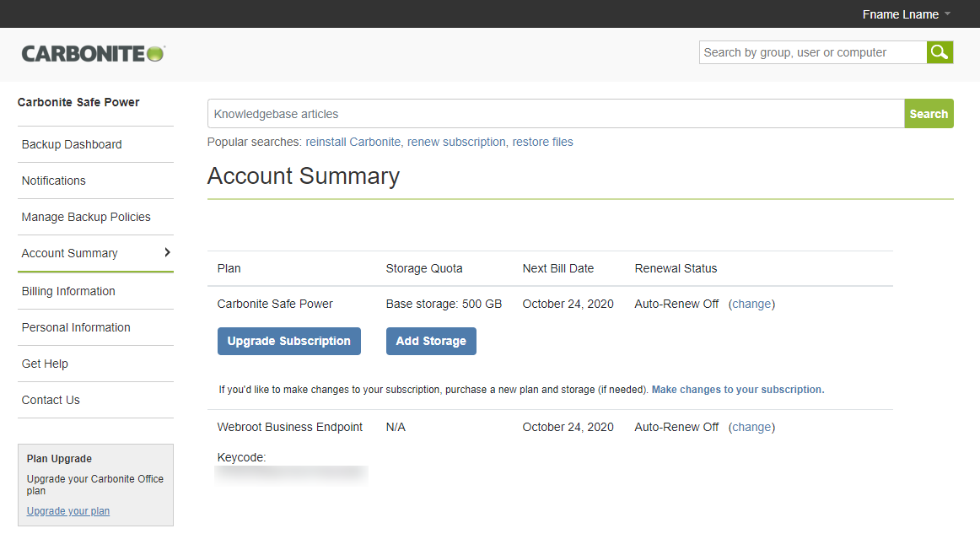Open Contact Us page

[x=51, y=400]
